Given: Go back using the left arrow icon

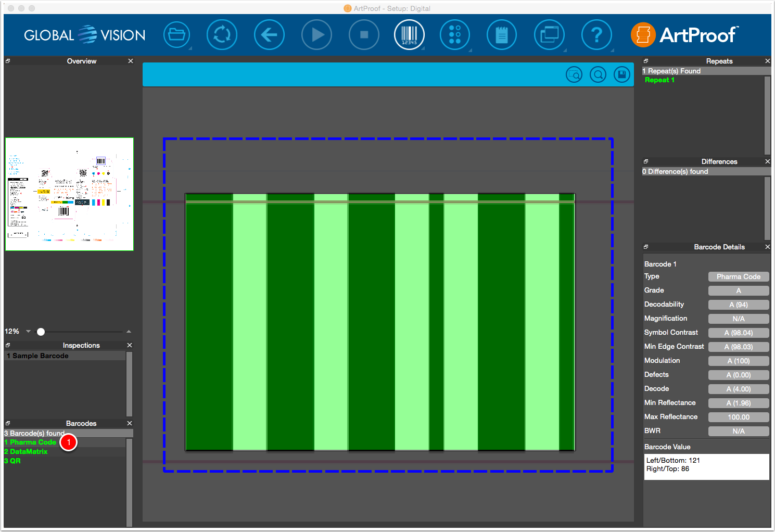Looking at the screenshot, I should 269,35.
